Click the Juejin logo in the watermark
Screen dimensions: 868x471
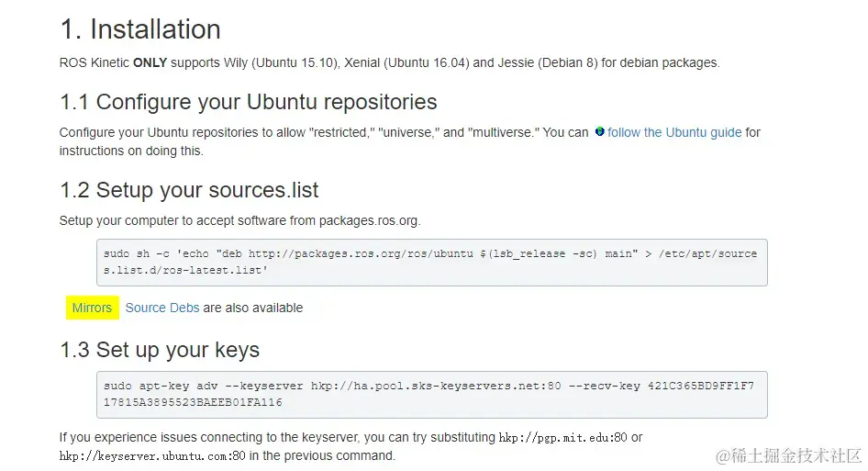(x=723, y=455)
